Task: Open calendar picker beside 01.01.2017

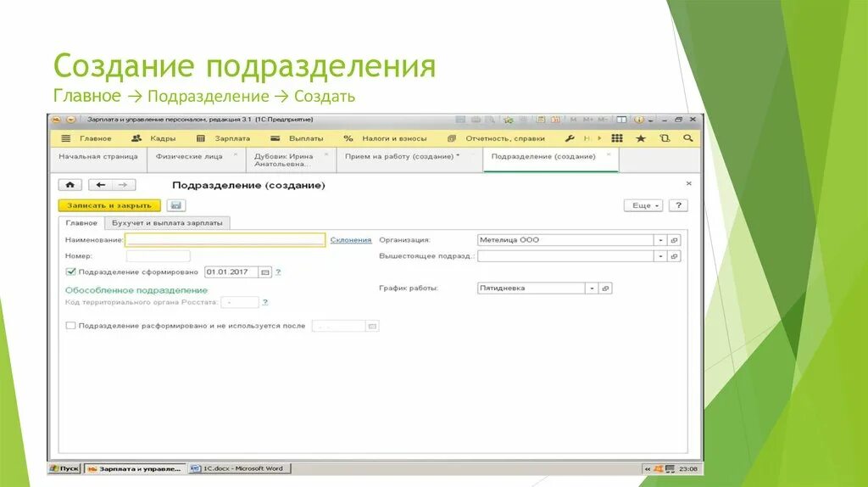Action: [265, 272]
